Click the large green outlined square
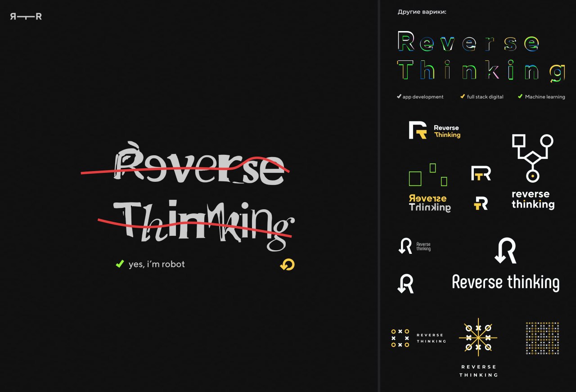This screenshot has height=392, width=576. tap(414, 179)
